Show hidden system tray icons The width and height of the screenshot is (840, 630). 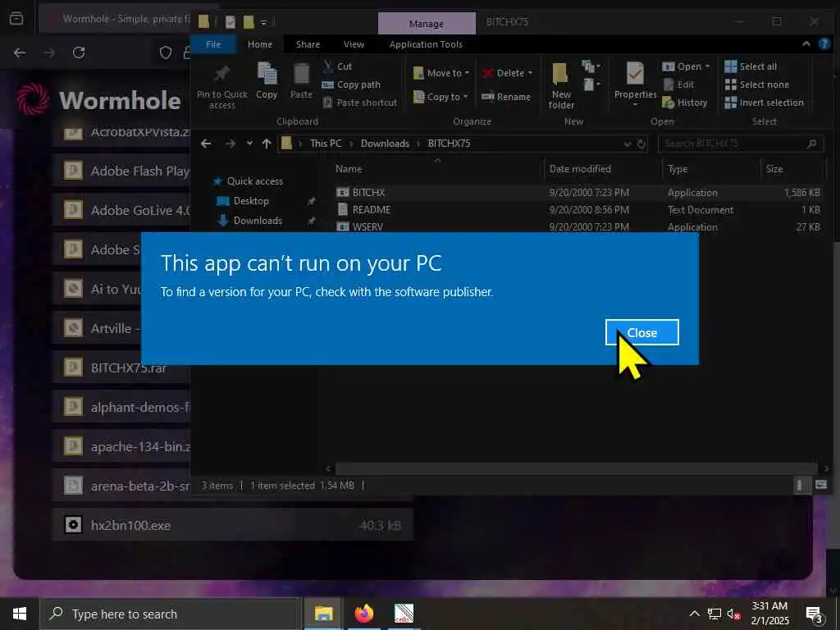tap(694, 614)
